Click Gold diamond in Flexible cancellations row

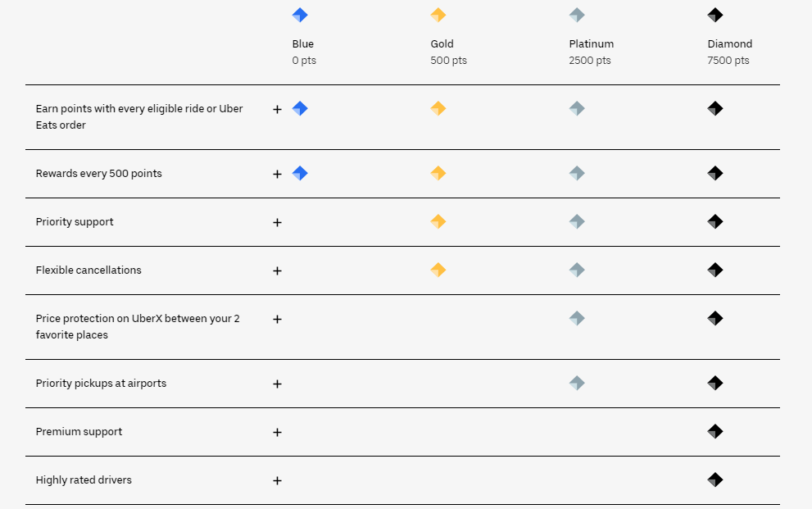point(438,270)
